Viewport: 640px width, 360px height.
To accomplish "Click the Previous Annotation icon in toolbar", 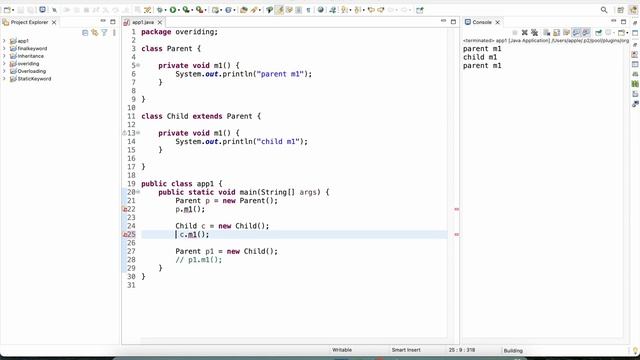I will coord(358,10).
